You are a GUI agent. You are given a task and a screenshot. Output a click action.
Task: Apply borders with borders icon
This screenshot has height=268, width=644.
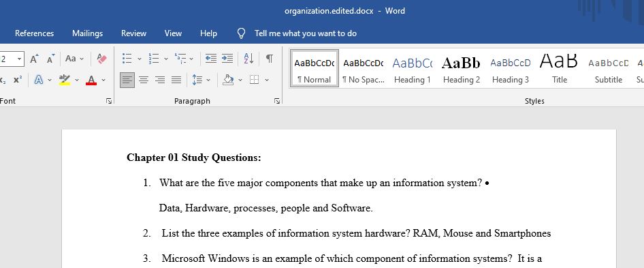pyautogui.click(x=254, y=80)
